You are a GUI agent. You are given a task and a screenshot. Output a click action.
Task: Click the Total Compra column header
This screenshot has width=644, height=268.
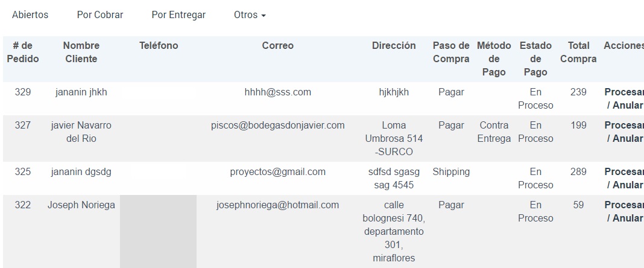(x=578, y=53)
